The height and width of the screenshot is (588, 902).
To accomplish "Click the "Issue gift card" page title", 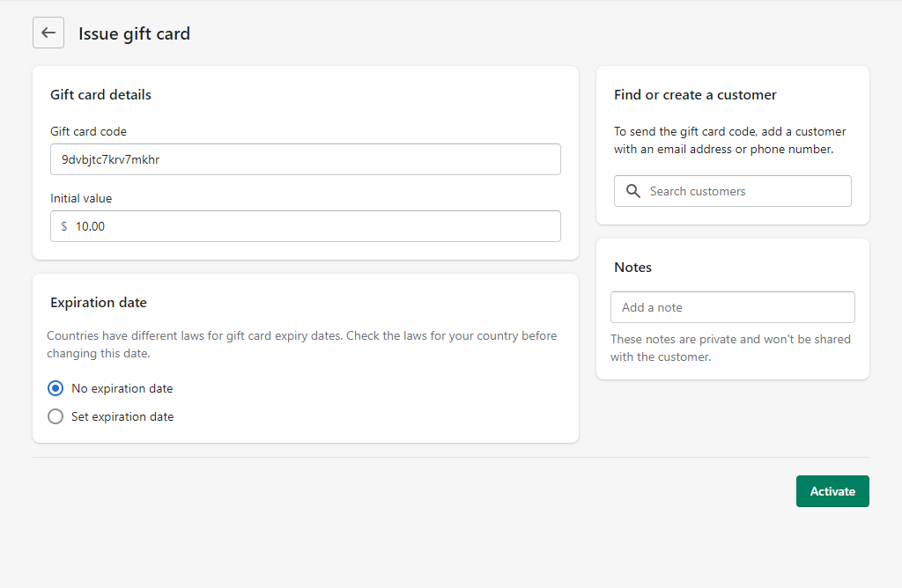I will pyautogui.click(x=134, y=33).
